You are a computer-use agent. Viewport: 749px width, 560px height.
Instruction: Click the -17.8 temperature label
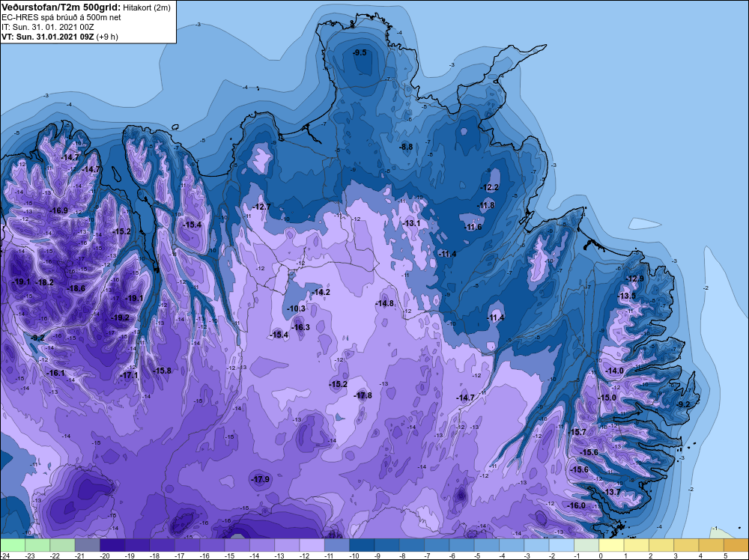[x=363, y=395]
